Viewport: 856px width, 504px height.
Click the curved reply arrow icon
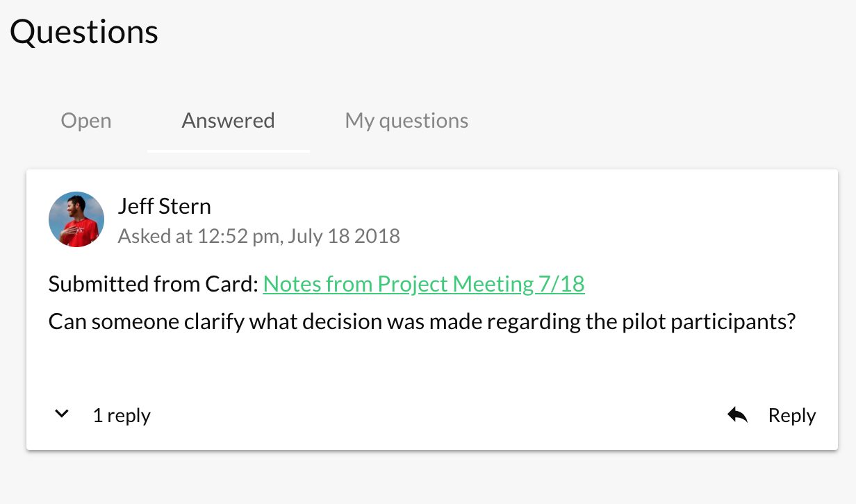[x=737, y=415]
